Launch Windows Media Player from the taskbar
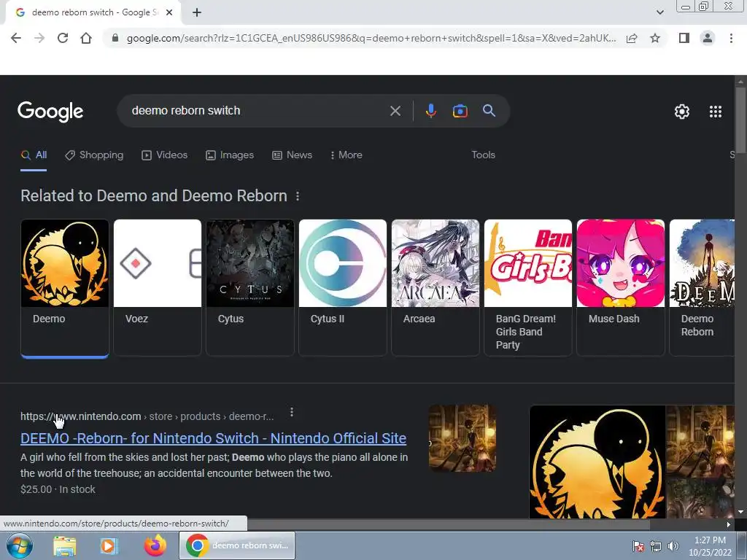Image resolution: width=747 pixels, height=560 pixels. [x=109, y=545]
